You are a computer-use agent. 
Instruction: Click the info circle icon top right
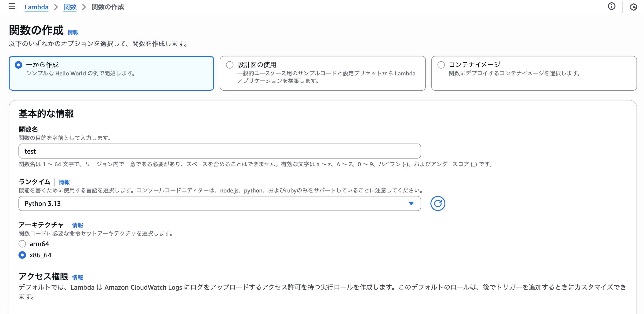point(611,7)
